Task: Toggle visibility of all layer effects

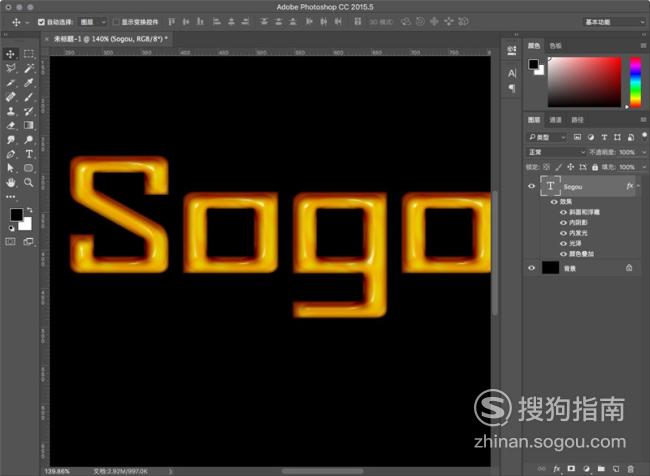Action: pyautogui.click(x=554, y=202)
